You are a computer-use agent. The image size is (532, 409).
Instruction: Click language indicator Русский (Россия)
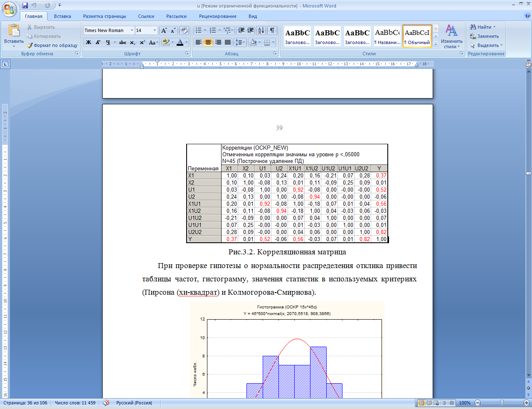pyautogui.click(x=134, y=403)
